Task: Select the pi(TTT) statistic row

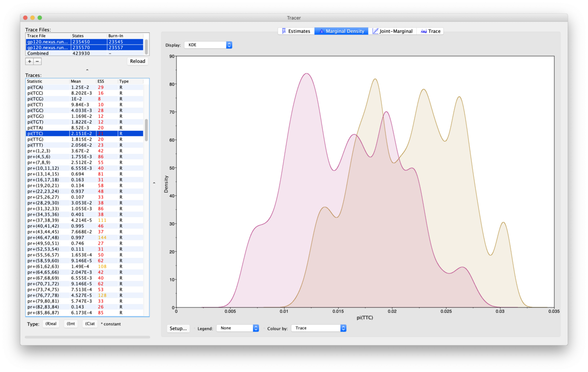Action: point(84,145)
